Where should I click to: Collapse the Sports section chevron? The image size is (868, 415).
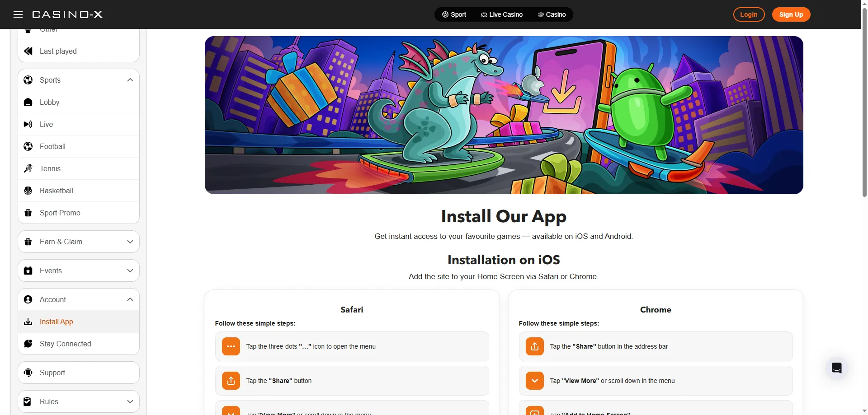coord(130,80)
